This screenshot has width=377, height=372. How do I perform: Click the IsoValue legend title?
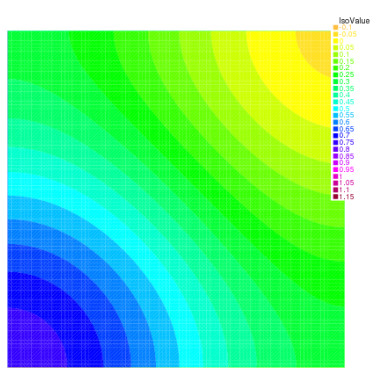(x=354, y=21)
